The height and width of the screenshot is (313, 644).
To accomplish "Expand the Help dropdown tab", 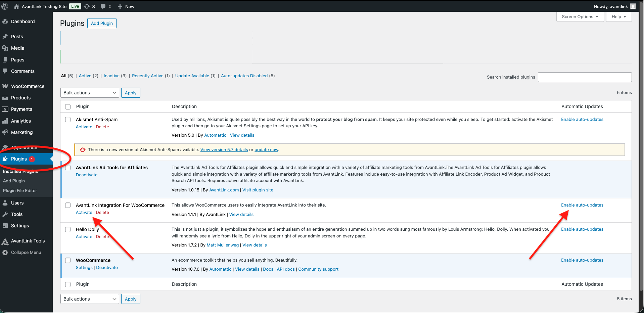I will pyautogui.click(x=619, y=17).
